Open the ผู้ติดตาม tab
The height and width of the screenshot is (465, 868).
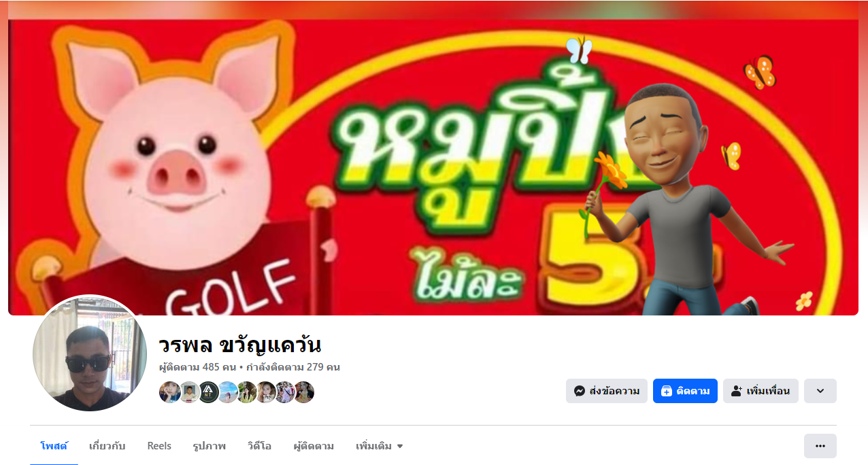[314, 446]
